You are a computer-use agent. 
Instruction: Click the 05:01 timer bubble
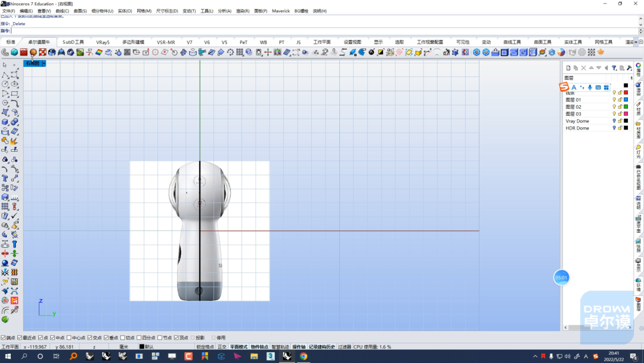561,278
